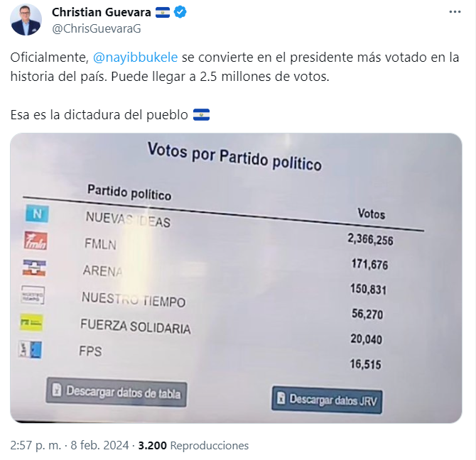The height and width of the screenshot is (460, 476).
Task: Click the Votos por Partido politico title
Action: click(234, 157)
